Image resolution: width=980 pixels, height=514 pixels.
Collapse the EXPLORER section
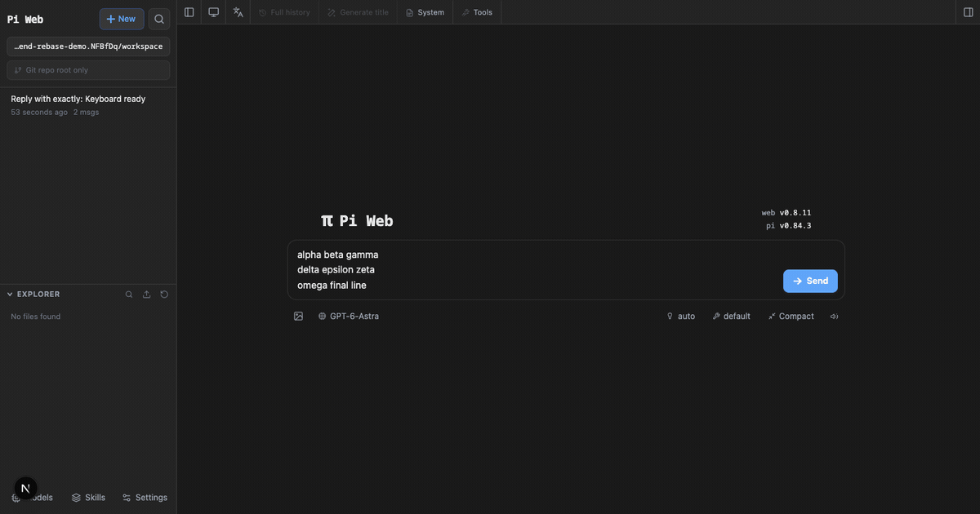tap(33, 295)
